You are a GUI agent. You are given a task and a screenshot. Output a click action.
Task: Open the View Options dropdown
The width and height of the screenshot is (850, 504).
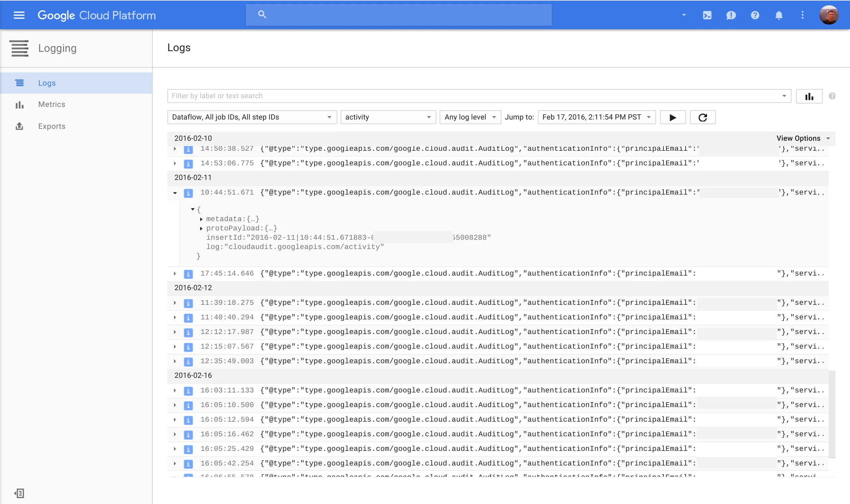(803, 138)
